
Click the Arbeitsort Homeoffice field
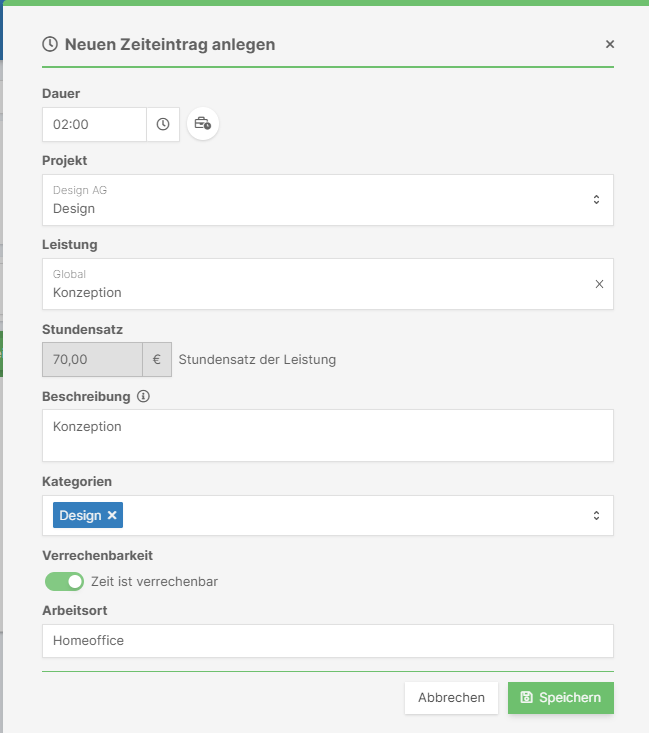(328, 640)
